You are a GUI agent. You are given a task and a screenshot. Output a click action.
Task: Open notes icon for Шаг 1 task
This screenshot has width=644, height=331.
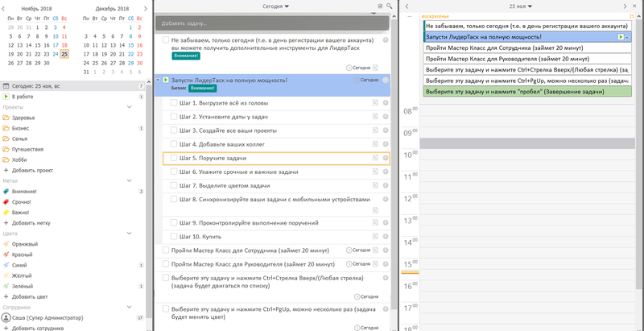[375, 101]
